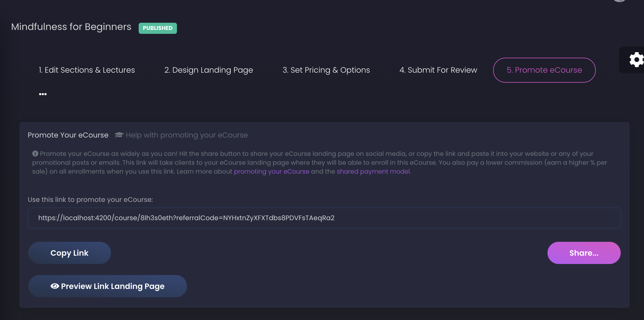Click the eye icon on Preview button
644x320 pixels.
(55, 286)
